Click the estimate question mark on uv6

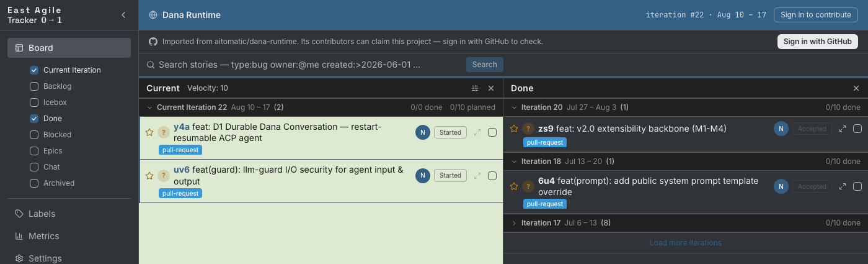(x=163, y=176)
